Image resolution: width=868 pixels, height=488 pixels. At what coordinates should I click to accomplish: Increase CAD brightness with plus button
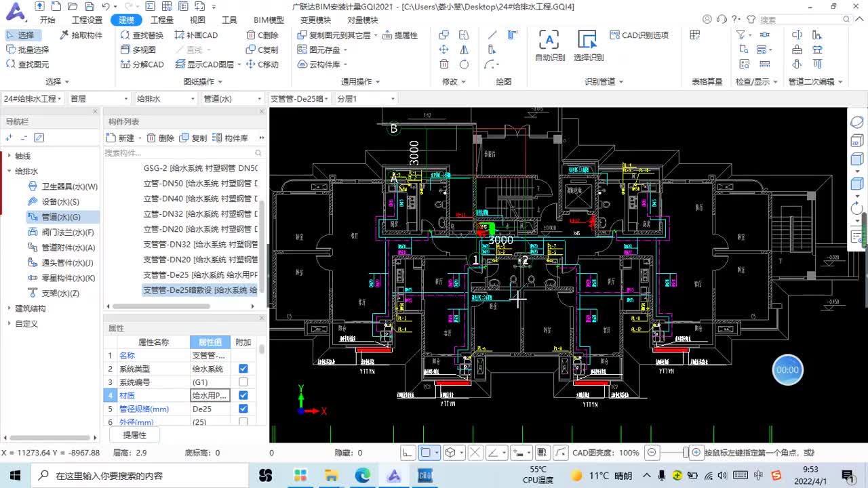tap(695, 453)
